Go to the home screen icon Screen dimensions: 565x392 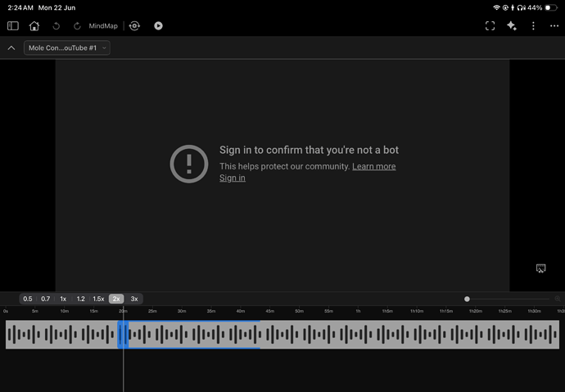tap(34, 26)
